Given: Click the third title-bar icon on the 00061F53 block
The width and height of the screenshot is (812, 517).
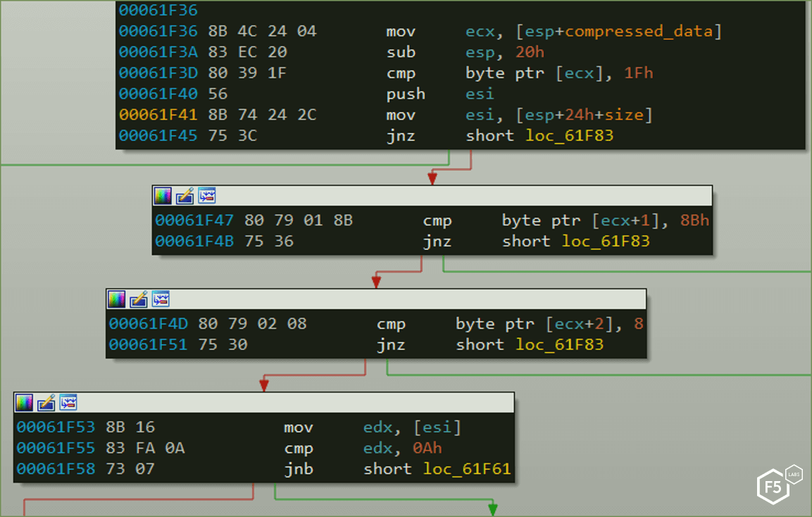Looking at the screenshot, I should tap(68, 403).
